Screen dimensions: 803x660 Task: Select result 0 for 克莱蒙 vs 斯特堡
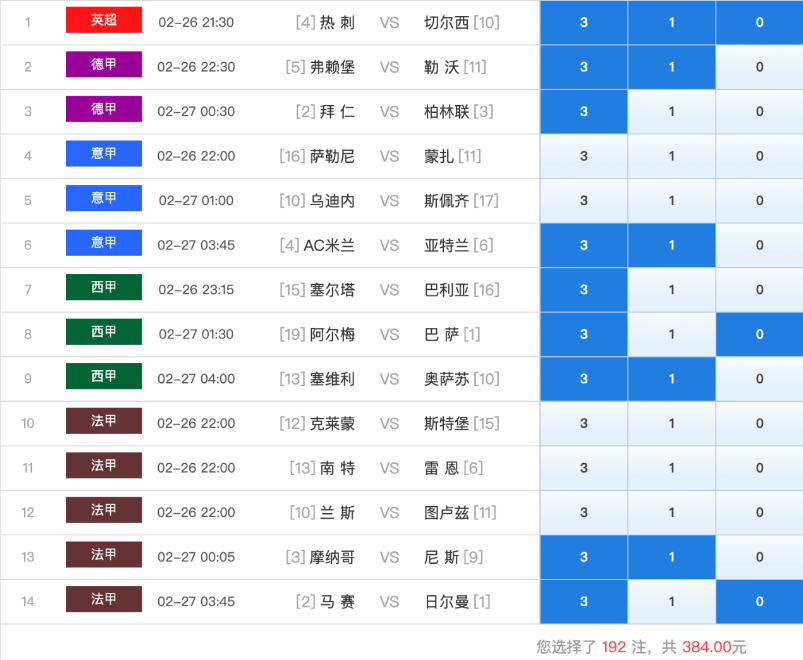pos(759,423)
